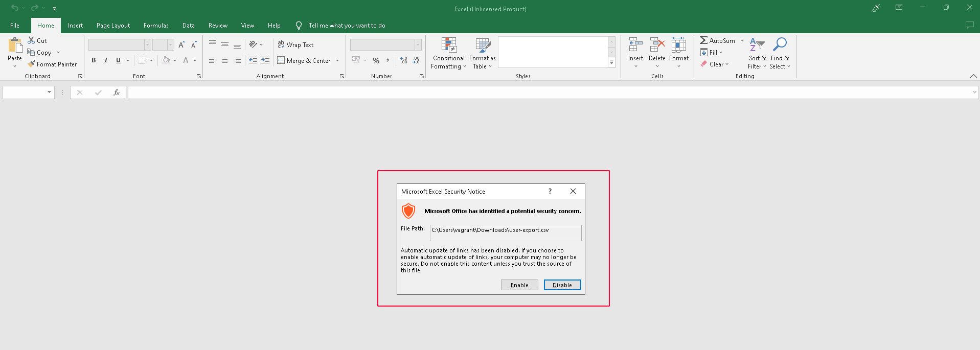Image resolution: width=980 pixels, height=350 pixels.
Task: Toggle Underline formatting
Action: [x=118, y=60]
